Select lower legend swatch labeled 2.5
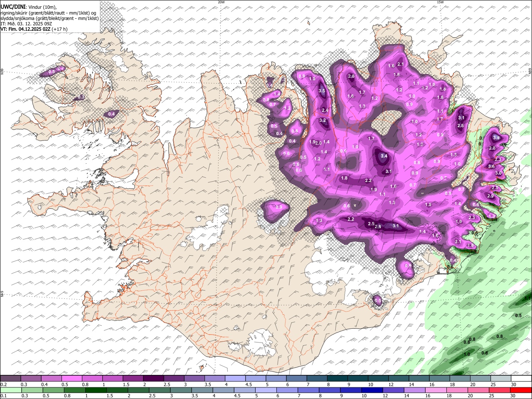The image size is (532, 399). point(160,390)
